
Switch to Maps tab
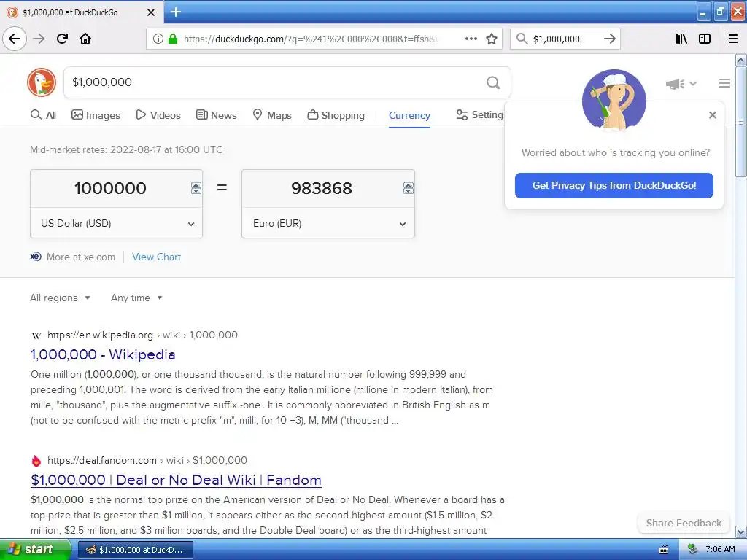272,115
